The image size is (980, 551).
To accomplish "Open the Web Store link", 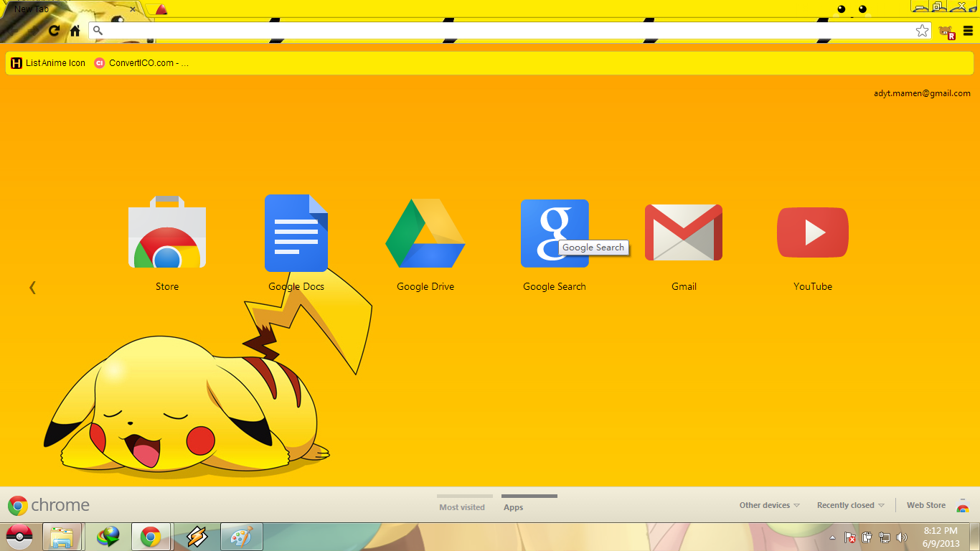I will (926, 505).
